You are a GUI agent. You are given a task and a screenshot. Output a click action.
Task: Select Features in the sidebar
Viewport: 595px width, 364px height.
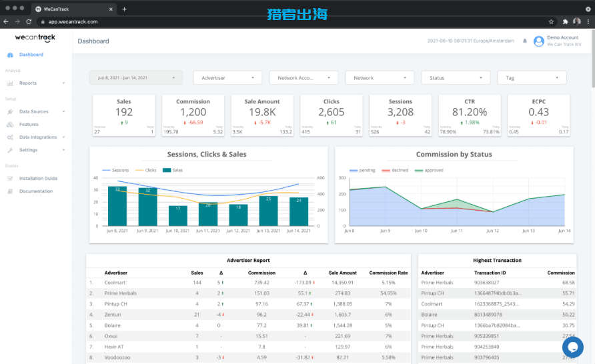coord(29,125)
